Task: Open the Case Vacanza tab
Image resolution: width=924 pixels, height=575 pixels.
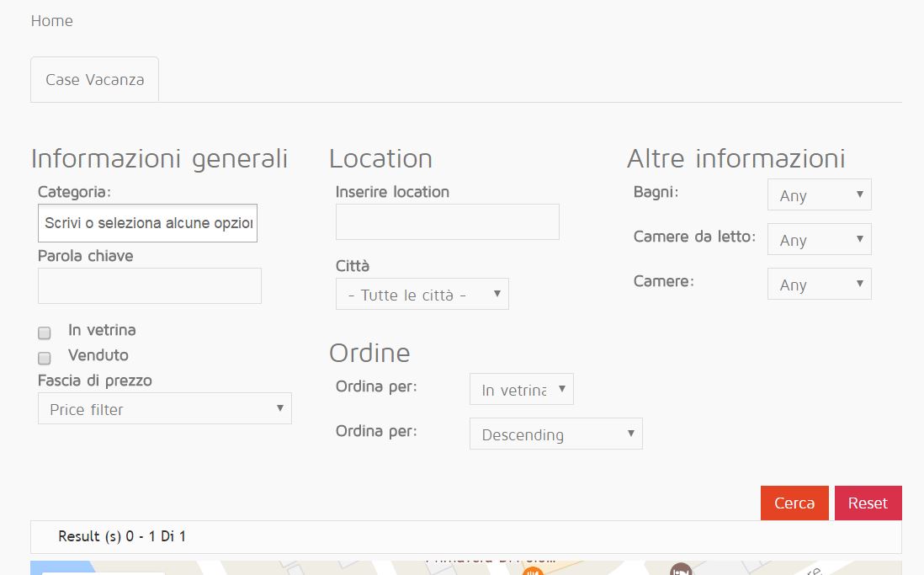Action: [x=95, y=80]
